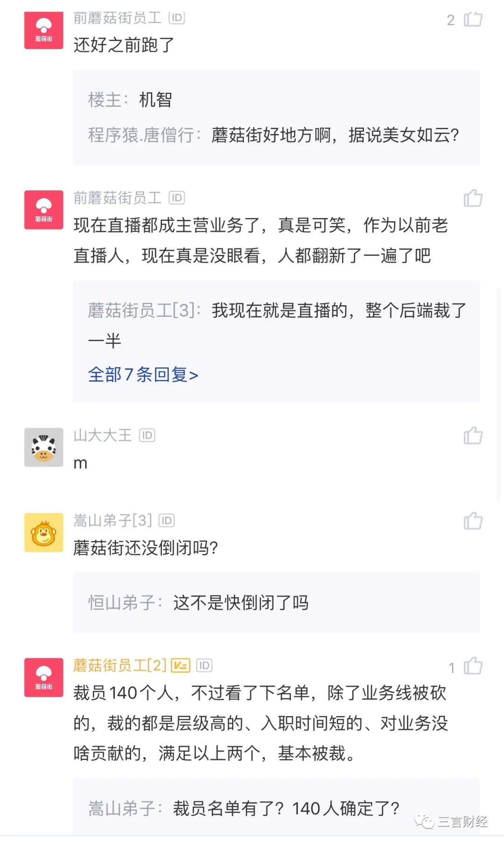Open the first 前蘑菇街员工 mushroom avatar

(44, 30)
